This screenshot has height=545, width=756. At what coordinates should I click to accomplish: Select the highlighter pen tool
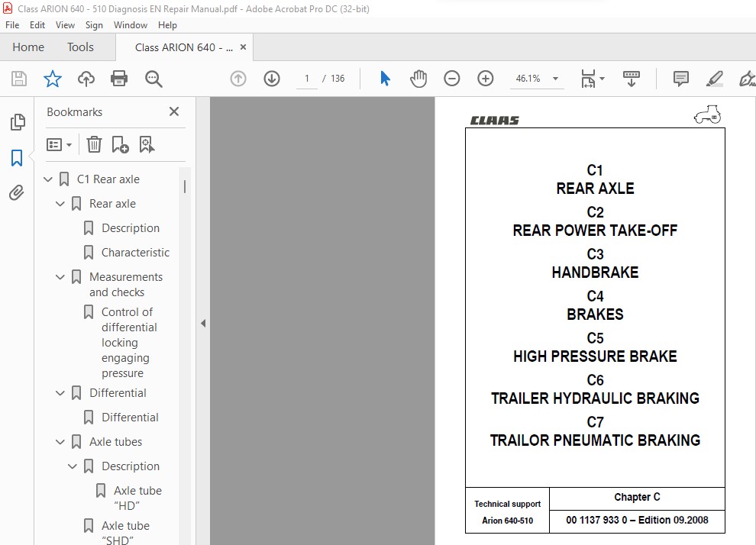[714, 79]
